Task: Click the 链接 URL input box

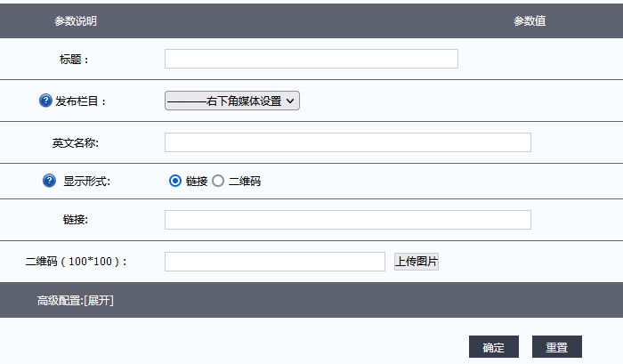Action: [347, 220]
